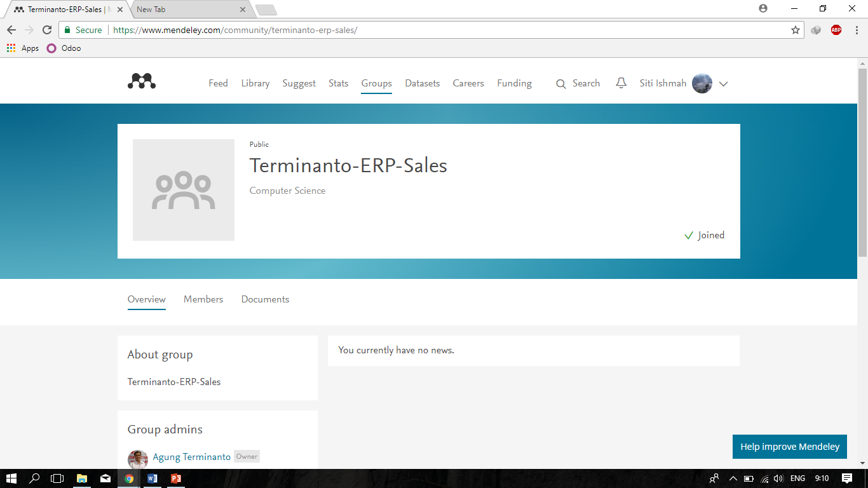This screenshot has height=488, width=868.
Task: Click the Adblock Plus extension icon
Action: (836, 30)
